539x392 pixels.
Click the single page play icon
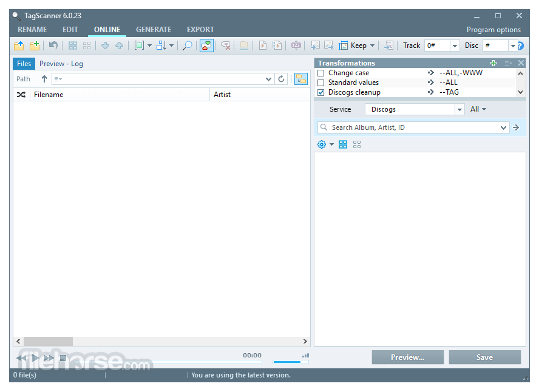(263, 46)
